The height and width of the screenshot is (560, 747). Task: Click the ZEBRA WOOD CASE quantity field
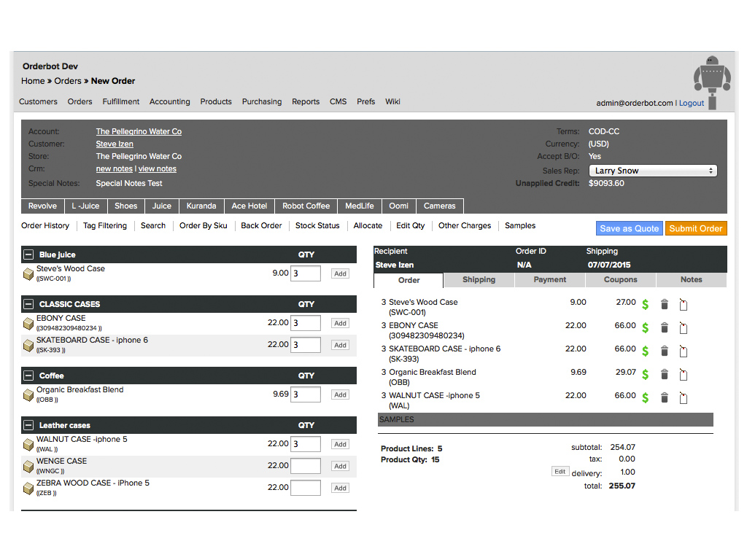(306, 488)
